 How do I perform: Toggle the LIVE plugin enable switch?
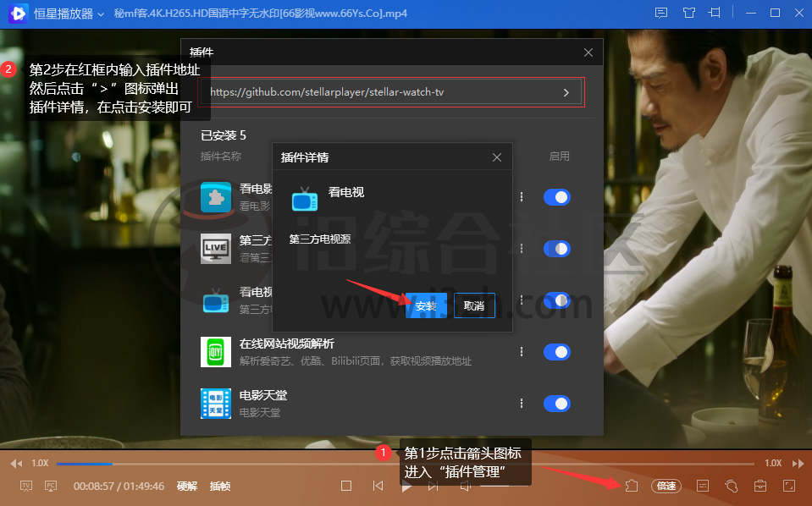[x=556, y=249]
